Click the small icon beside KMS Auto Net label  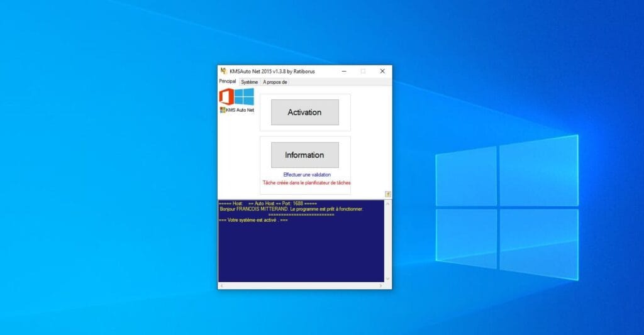223,110
